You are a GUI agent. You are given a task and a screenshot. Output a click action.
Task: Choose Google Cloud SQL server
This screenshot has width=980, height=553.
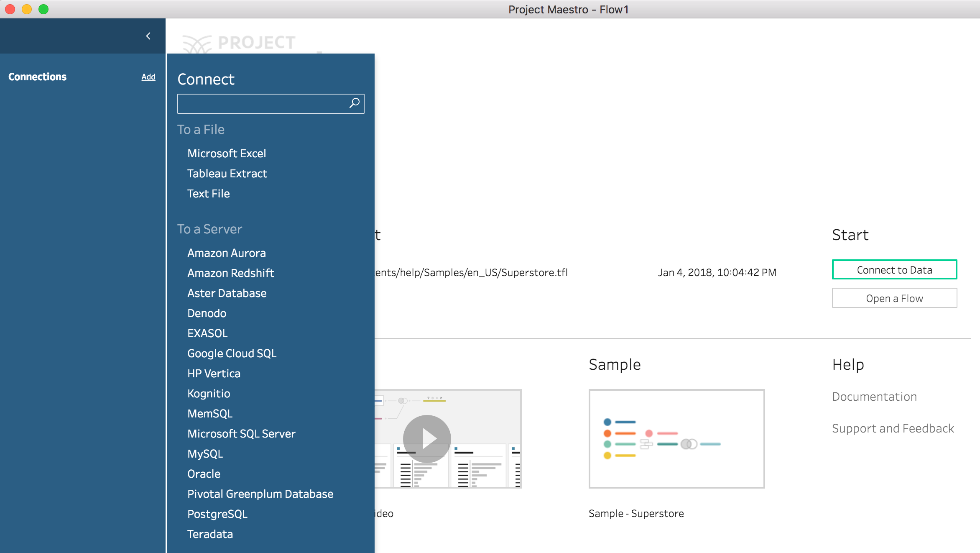coord(232,353)
